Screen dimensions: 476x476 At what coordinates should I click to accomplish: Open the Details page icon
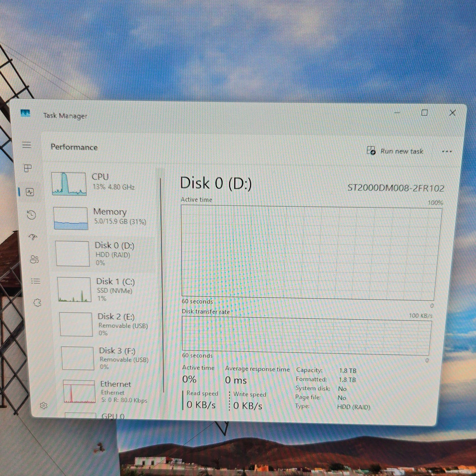point(36,281)
